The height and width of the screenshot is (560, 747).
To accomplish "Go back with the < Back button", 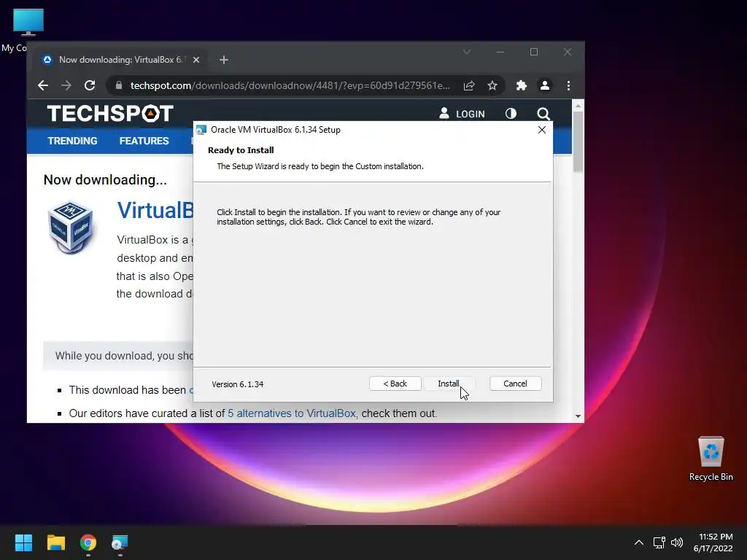I will 395,384.
